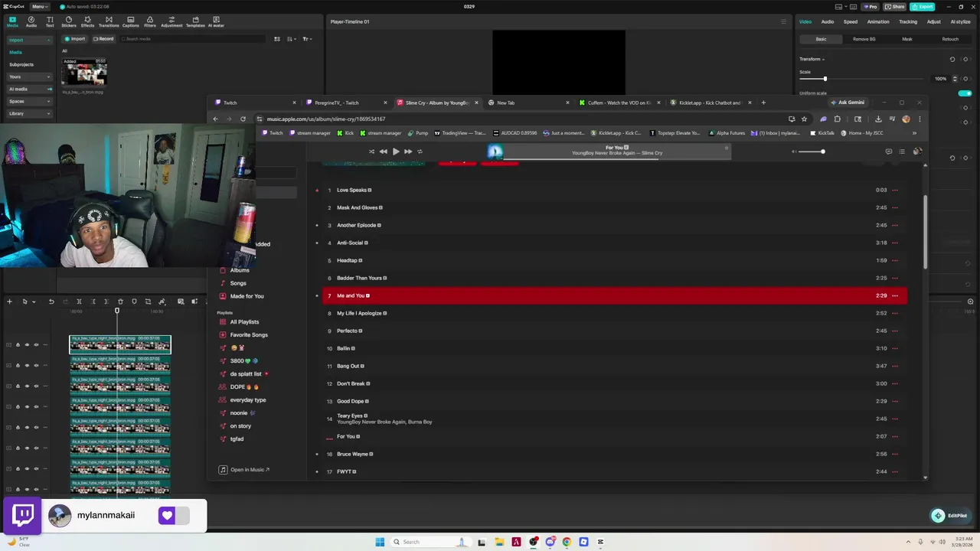Toggle visibility eye of the second timeline track
The width and height of the screenshot is (980, 551).
[x=27, y=365]
